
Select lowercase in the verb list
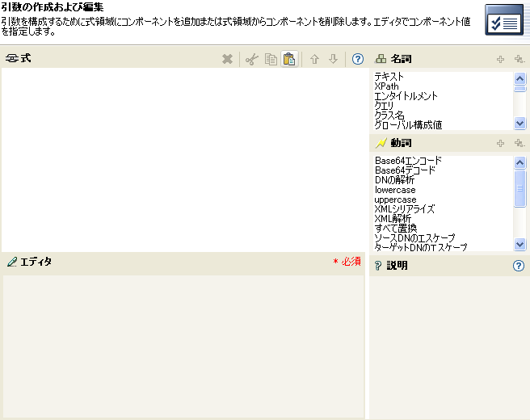coord(395,190)
